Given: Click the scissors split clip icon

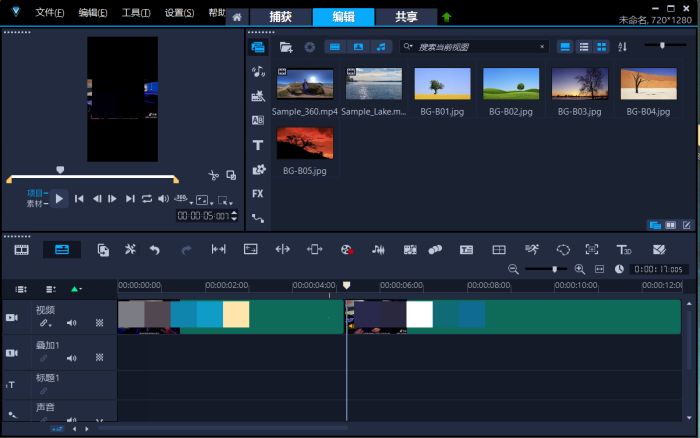Looking at the screenshot, I should tap(213, 175).
